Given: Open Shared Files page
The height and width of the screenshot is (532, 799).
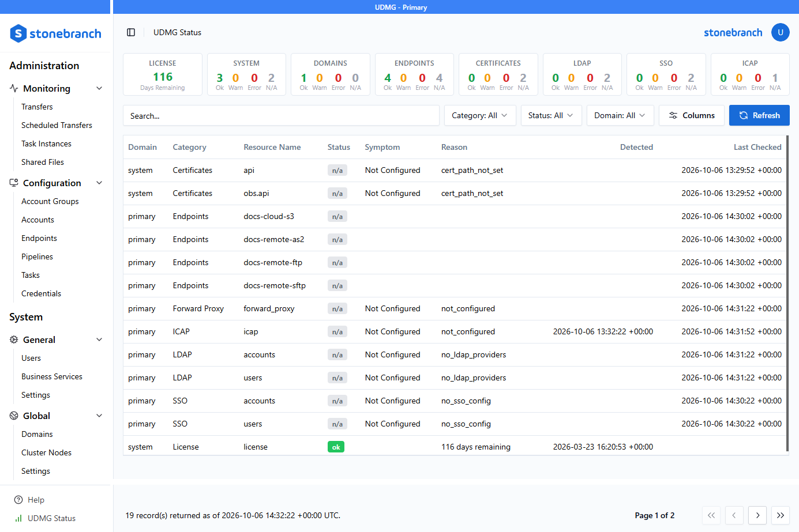Looking at the screenshot, I should tap(43, 162).
